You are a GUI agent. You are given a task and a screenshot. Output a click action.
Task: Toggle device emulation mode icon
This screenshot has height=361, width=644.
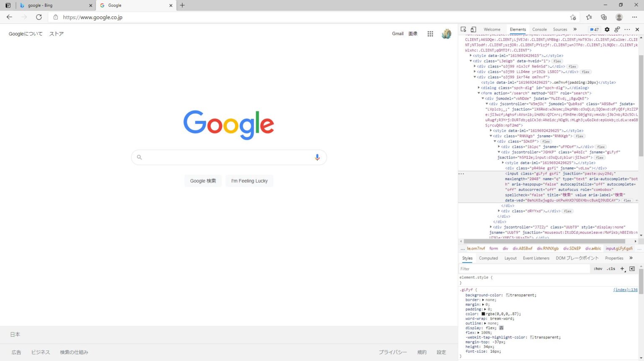pos(473,29)
